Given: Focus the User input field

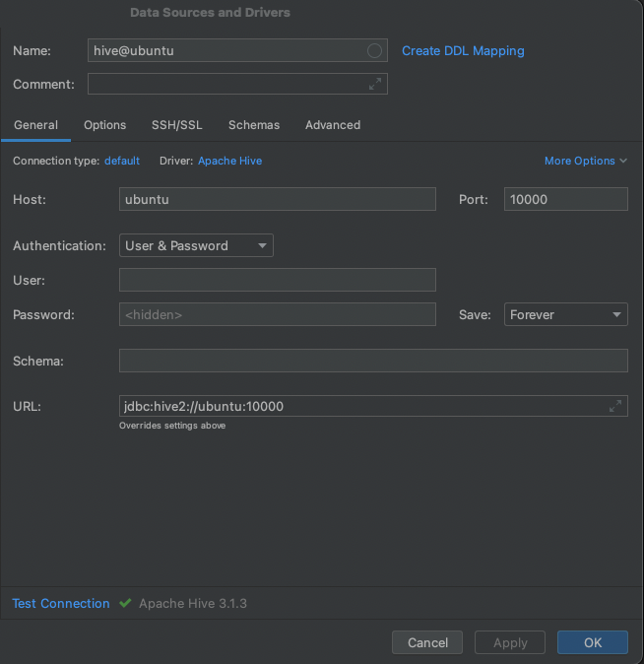Looking at the screenshot, I should [x=278, y=280].
